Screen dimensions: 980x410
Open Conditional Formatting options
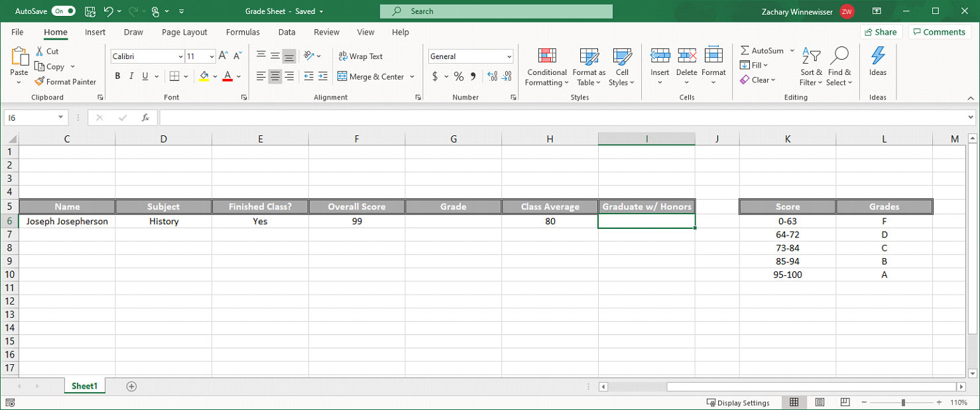[x=547, y=67]
